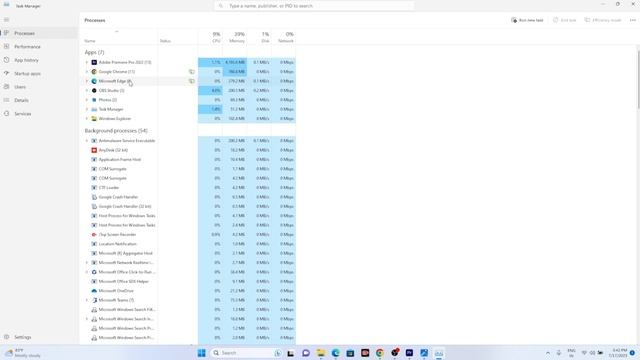Open the weather widget on taskbar
Viewport: 640px width, 360px height.
click(x=23, y=353)
